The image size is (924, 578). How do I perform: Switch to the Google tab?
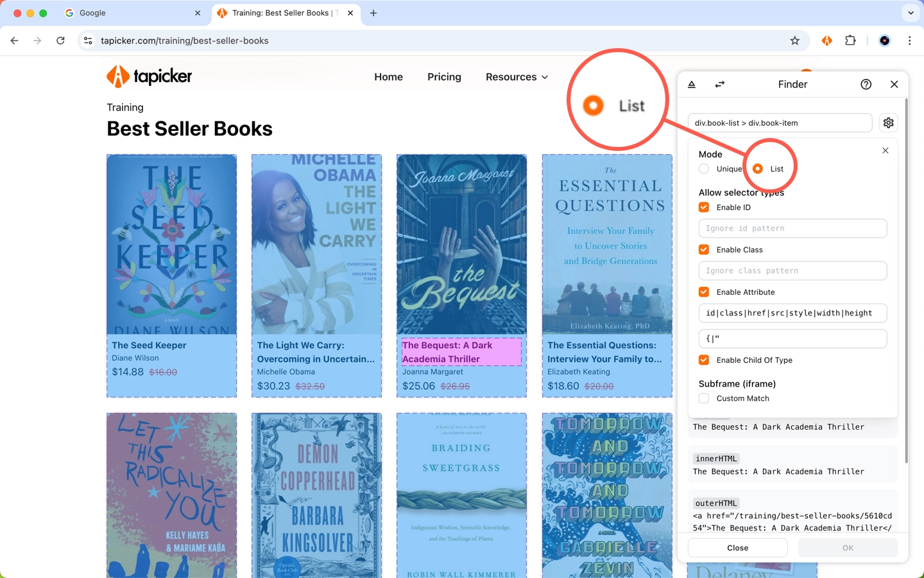pos(133,13)
